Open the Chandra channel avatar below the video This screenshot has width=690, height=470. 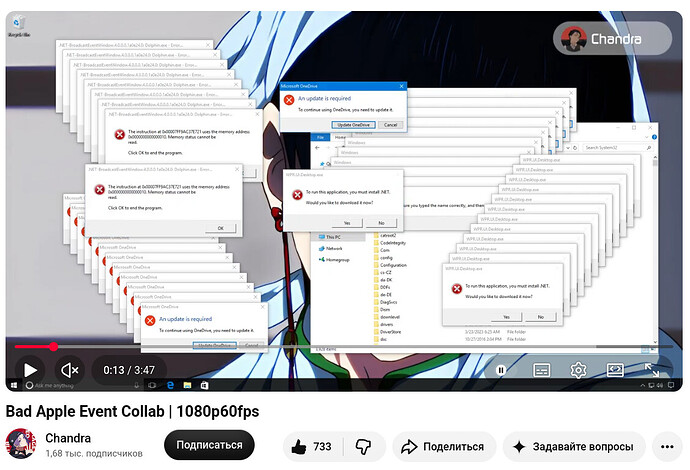pos(21,444)
